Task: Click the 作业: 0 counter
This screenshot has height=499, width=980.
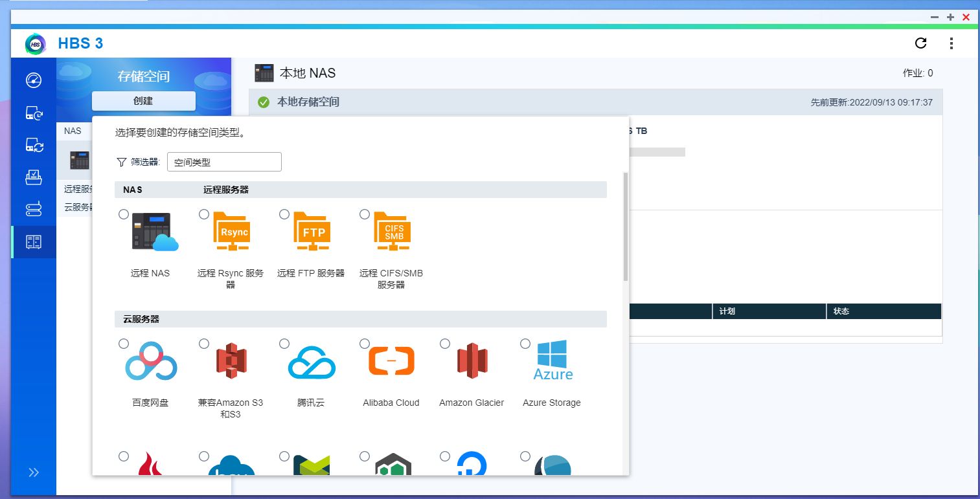Action: (918, 73)
